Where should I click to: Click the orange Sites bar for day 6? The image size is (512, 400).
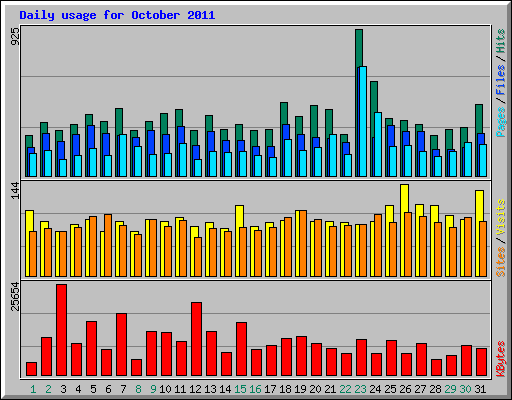(108, 245)
